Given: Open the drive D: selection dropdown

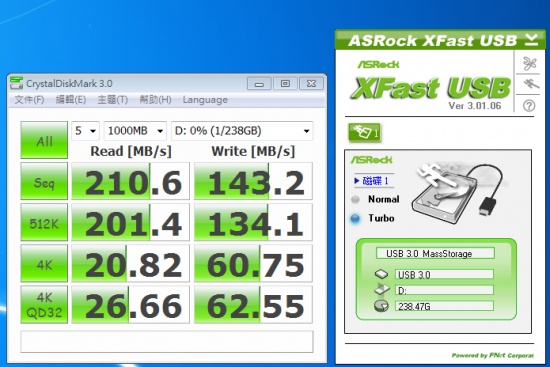Looking at the screenshot, I should pos(242,131).
